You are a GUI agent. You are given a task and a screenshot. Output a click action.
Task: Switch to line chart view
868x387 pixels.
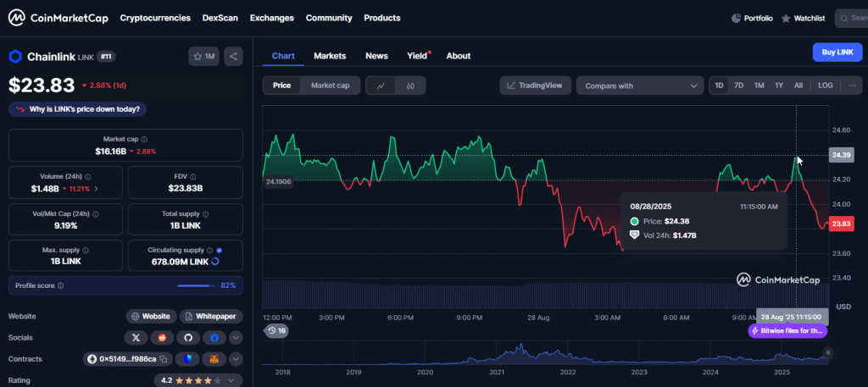click(381, 86)
